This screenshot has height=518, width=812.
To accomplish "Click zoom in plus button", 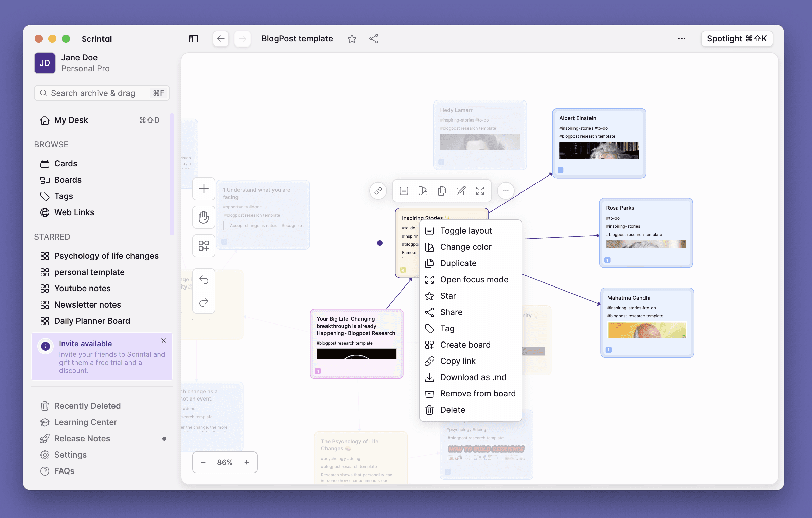I will (246, 462).
